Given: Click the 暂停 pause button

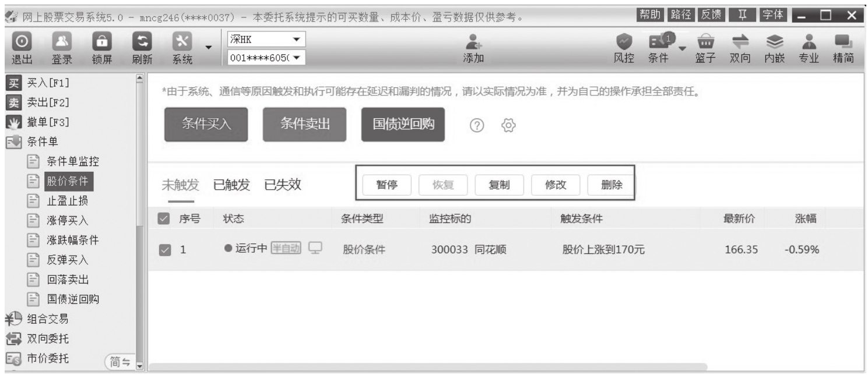Looking at the screenshot, I should 387,186.
